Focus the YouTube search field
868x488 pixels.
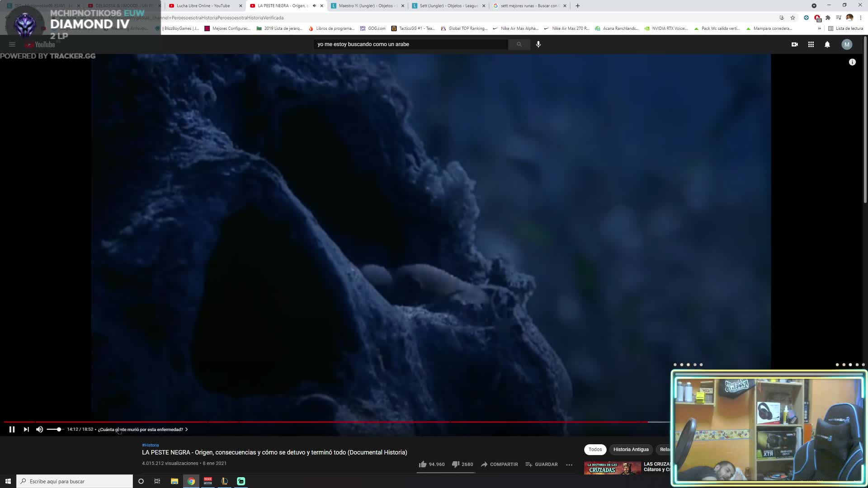410,44
